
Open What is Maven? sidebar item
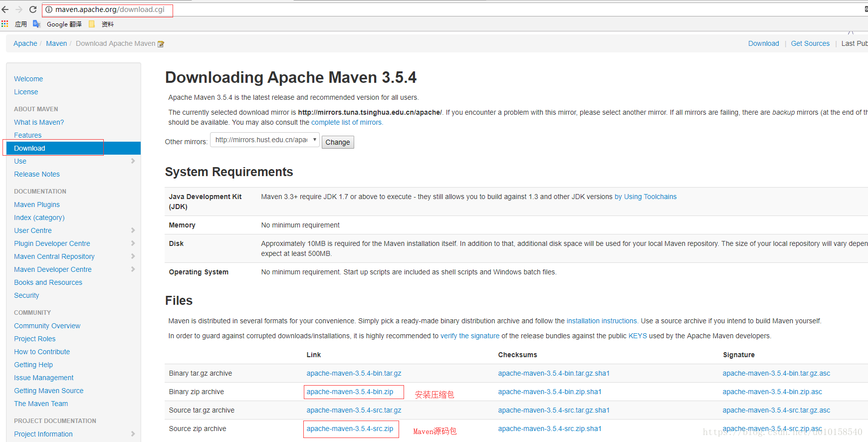(x=39, y=122)
